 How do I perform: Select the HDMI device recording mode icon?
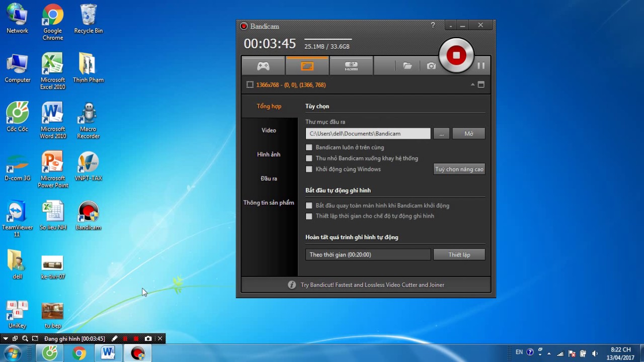click(x=351, y=66)
